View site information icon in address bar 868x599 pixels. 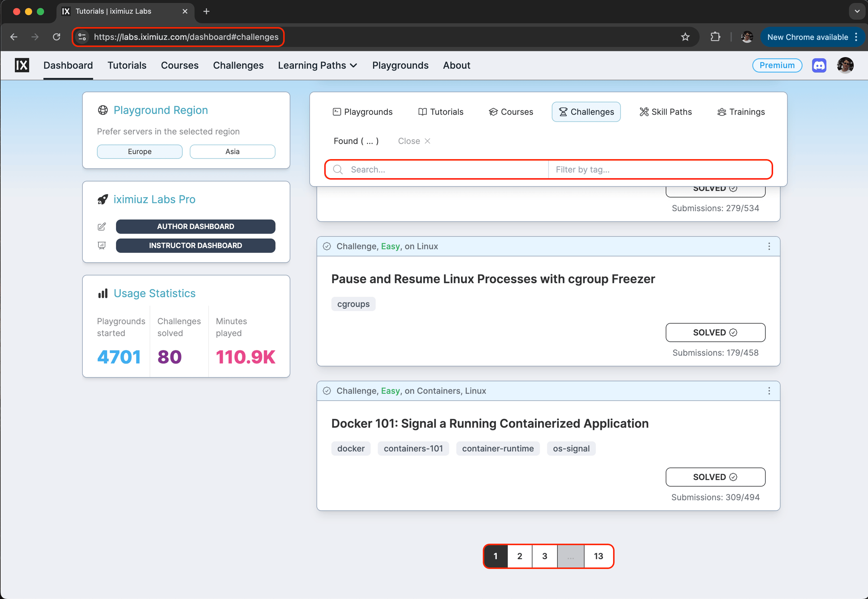pyautogui.click(x=82, y=37)
